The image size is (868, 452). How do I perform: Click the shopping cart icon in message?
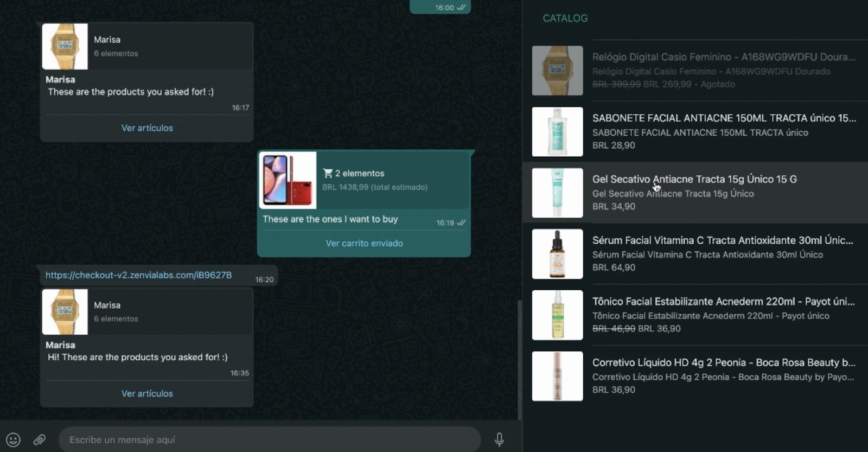[328, 173]
